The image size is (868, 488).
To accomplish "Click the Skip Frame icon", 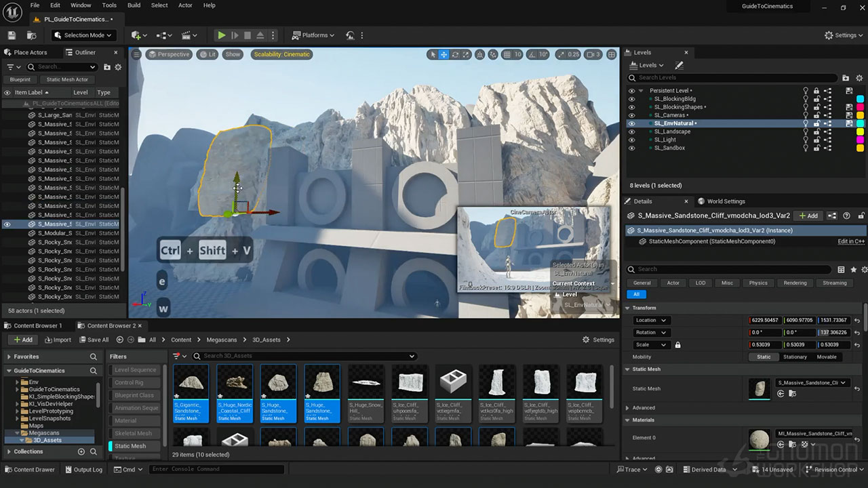I will coord(235,35).
